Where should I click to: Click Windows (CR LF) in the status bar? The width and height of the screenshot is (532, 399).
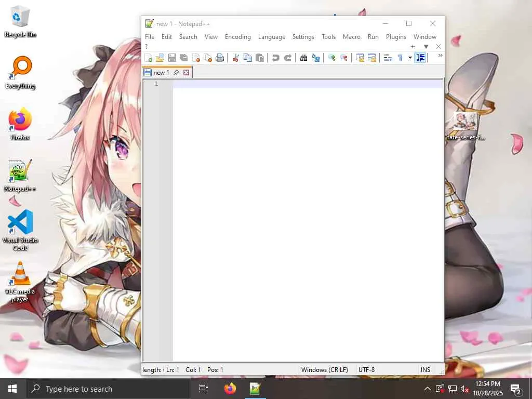point(324,370)
